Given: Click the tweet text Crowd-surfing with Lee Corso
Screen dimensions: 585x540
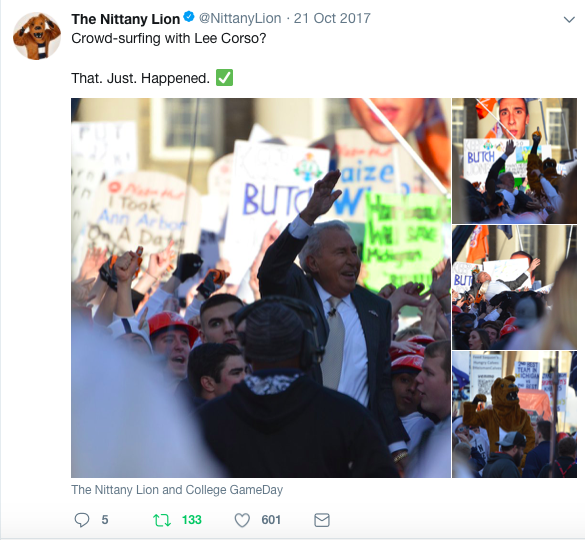Looking at the screenshot, I should [169, 38].
